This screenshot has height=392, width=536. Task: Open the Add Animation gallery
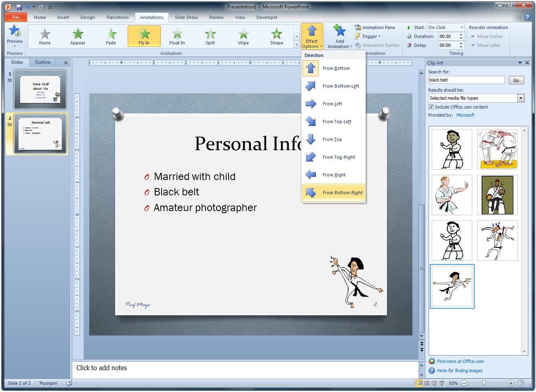(339, 36)
